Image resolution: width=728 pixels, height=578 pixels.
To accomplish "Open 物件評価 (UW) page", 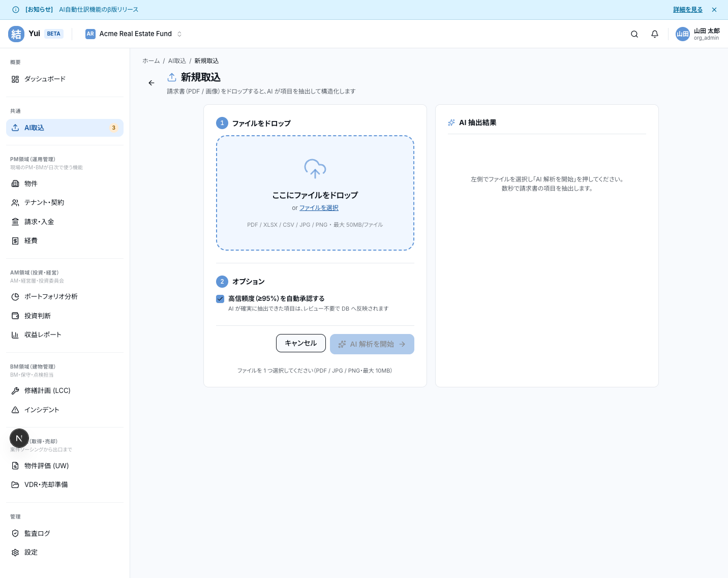I will (x=65, y=466).
